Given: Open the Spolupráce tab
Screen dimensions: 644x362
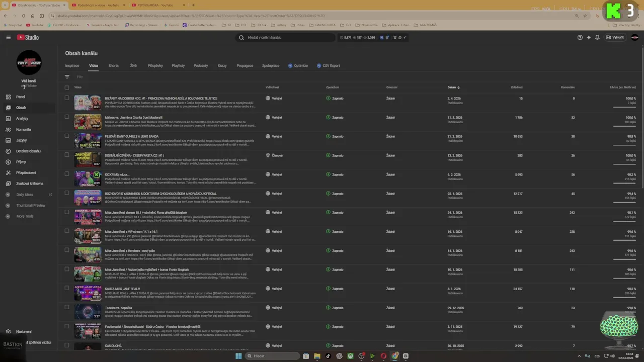Looking at the screenshot, I should (x=271, y=65).
